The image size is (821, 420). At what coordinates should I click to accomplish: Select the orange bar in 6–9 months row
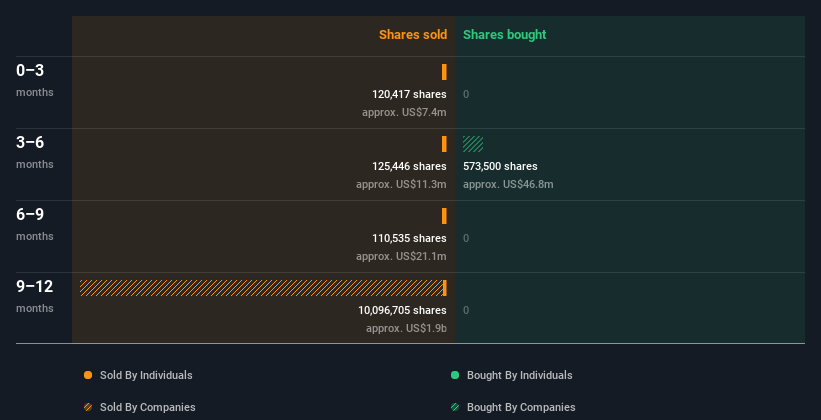pos(444,216)
